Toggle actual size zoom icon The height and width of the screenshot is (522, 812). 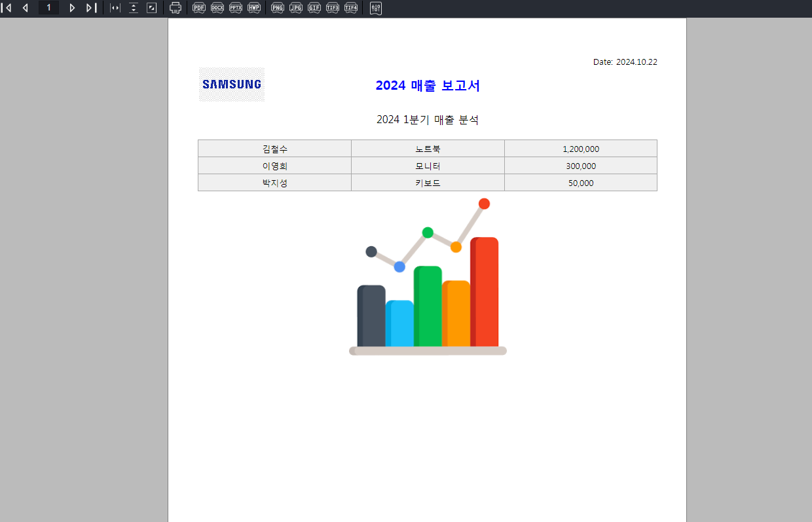(152, 8)
